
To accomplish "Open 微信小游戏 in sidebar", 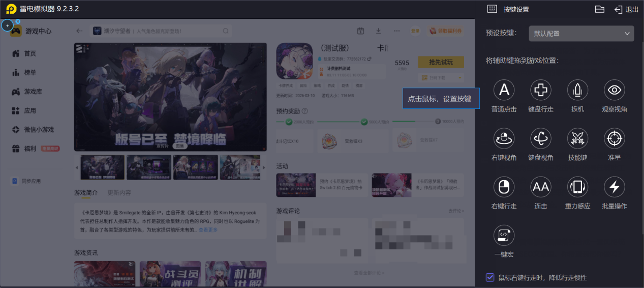I will [x=33, y=130].
